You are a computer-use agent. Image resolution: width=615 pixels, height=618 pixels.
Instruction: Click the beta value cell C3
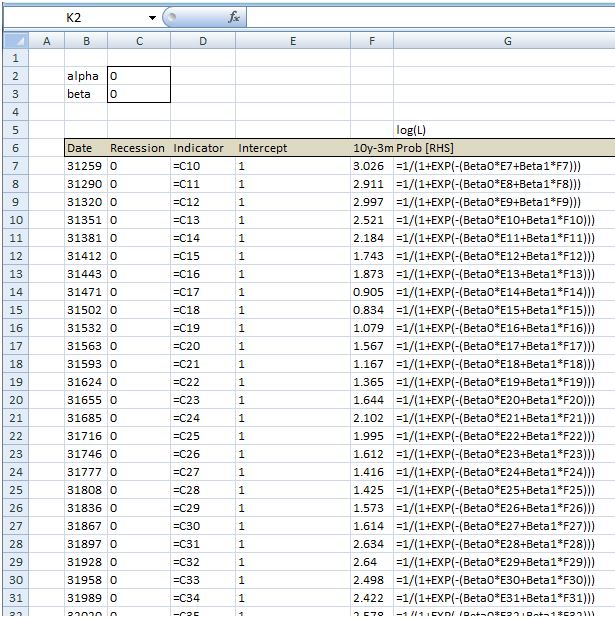138,94
